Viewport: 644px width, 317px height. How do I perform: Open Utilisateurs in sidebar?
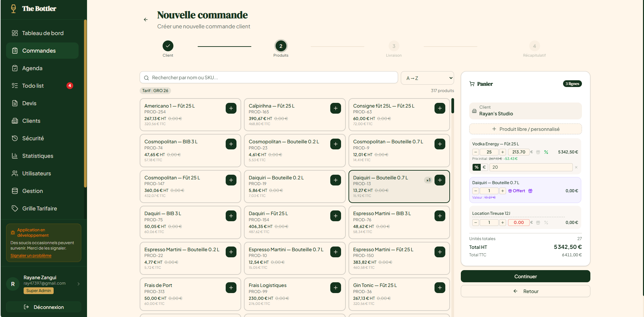click(42, 173)
